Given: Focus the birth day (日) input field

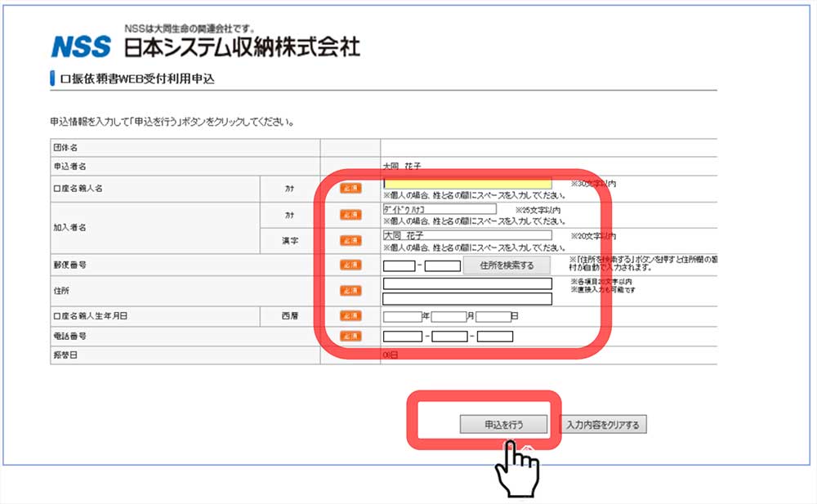Looking at the screenshot, I should [493, 316].
